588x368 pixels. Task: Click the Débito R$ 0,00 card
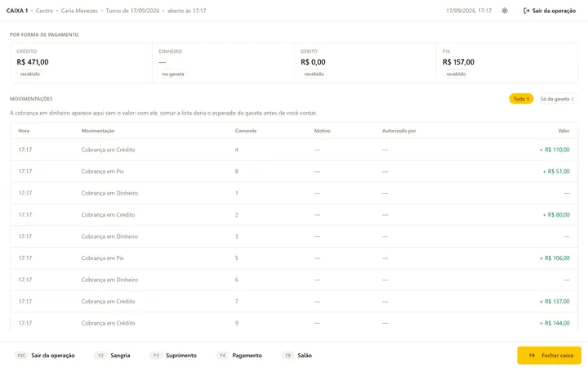point(365,63)
